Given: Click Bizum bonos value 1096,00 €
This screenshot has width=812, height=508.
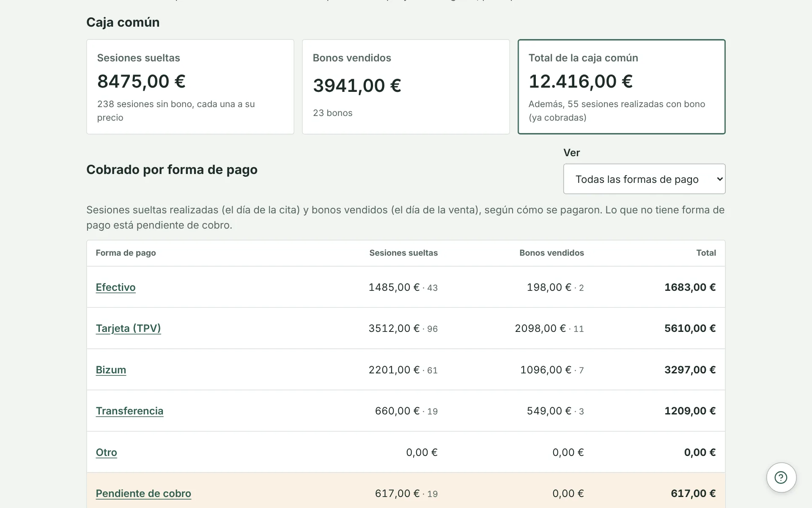Looking at the screenshot, I should (546, 370).
